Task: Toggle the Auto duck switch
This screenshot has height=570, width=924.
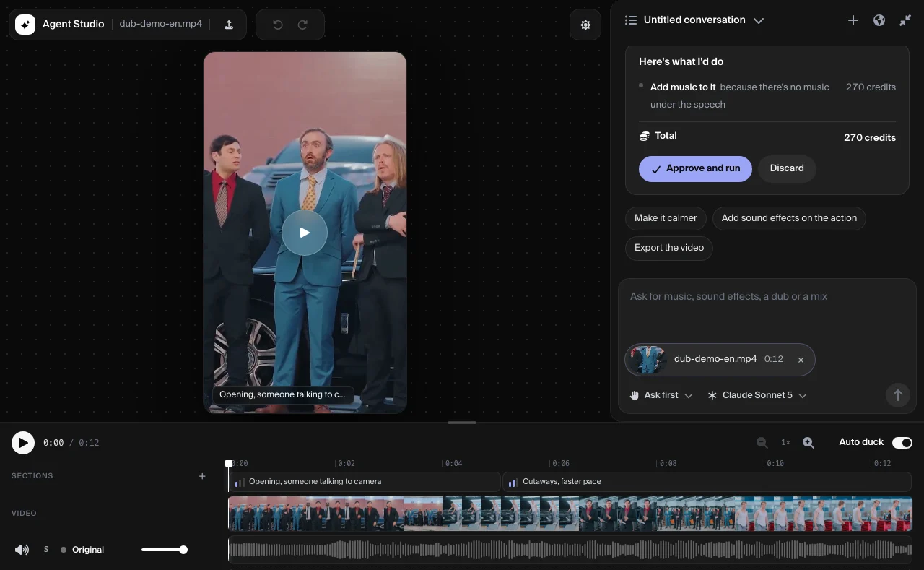Action: click(902, 442)
